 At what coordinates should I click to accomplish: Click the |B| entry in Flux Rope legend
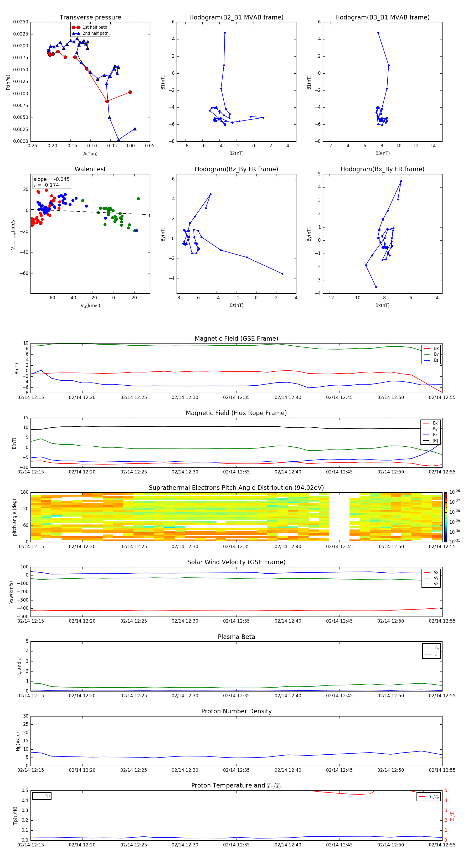431,441
